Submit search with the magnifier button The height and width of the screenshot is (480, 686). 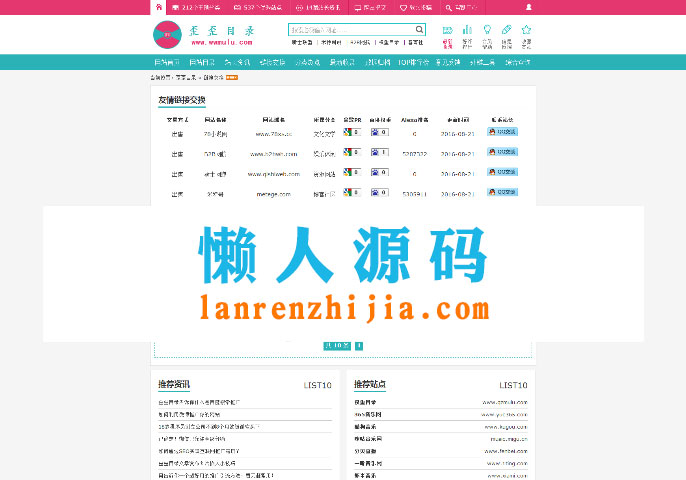[419, 30]
